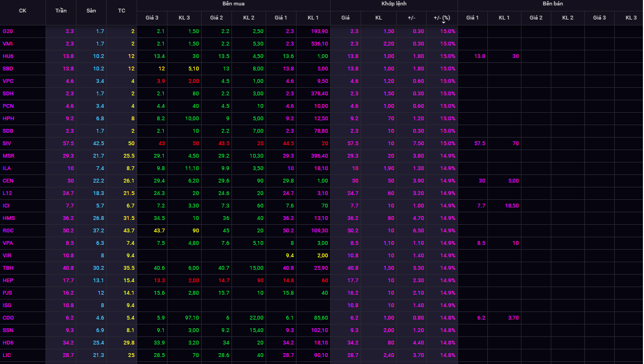Viewport: 644px width, 364px height.
Task: Click stock symbol MSR
Action: (x=8, y=156)
